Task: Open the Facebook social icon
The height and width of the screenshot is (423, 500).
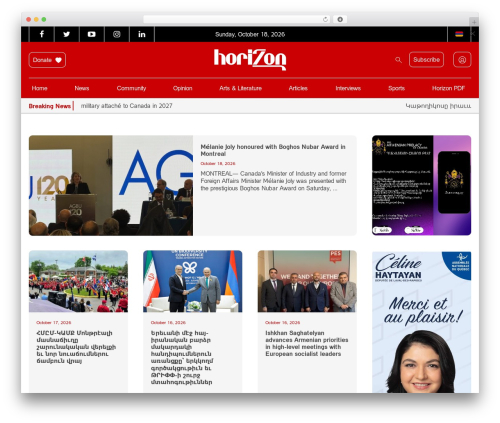Action: tap(42, 34)
